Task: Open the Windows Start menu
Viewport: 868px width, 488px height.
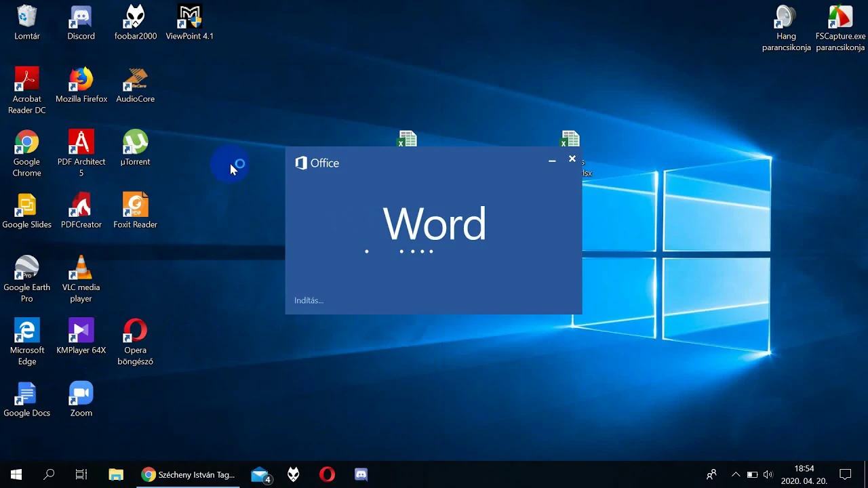Action: pyautogui.click(x=16, y=474)
